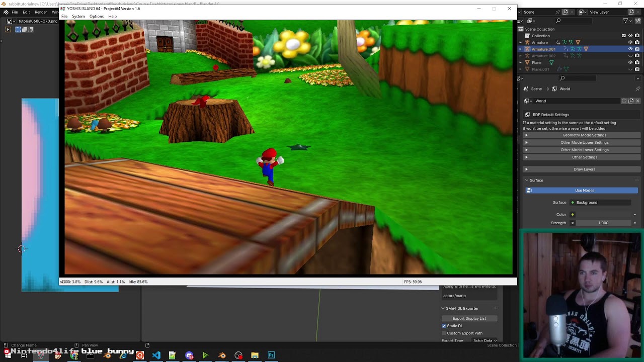Pin the properties context
644x362 pixels.
(637, 89)
